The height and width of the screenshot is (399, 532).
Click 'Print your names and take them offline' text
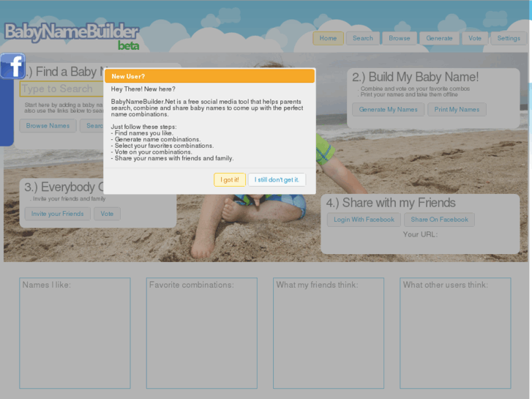[x=409, y=94]
